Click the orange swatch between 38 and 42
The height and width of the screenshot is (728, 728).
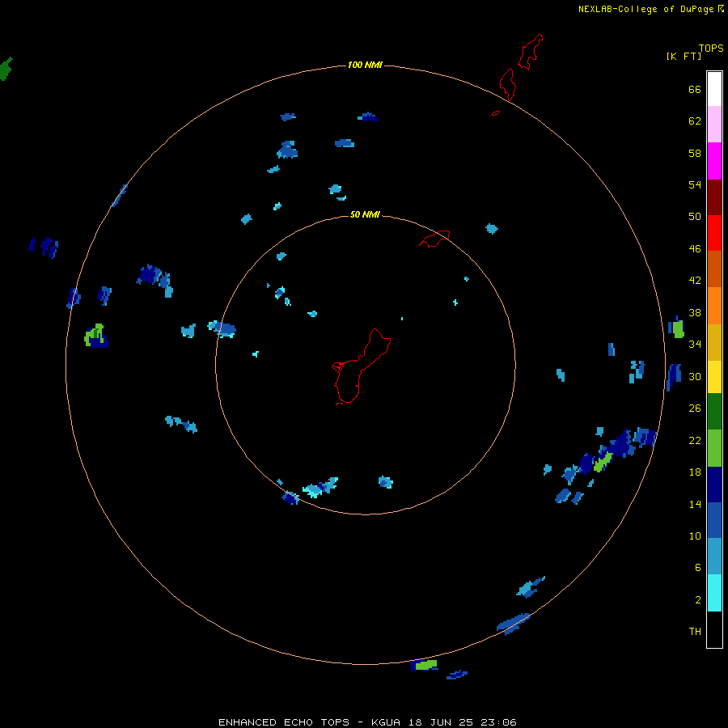[x=714, y=306]
